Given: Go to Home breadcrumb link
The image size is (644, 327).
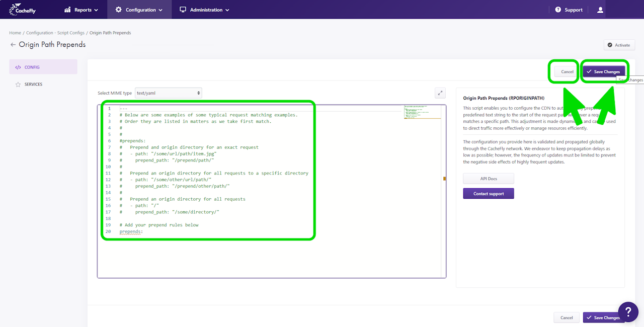Looking at the screenshot, I should tap(15, 33).
